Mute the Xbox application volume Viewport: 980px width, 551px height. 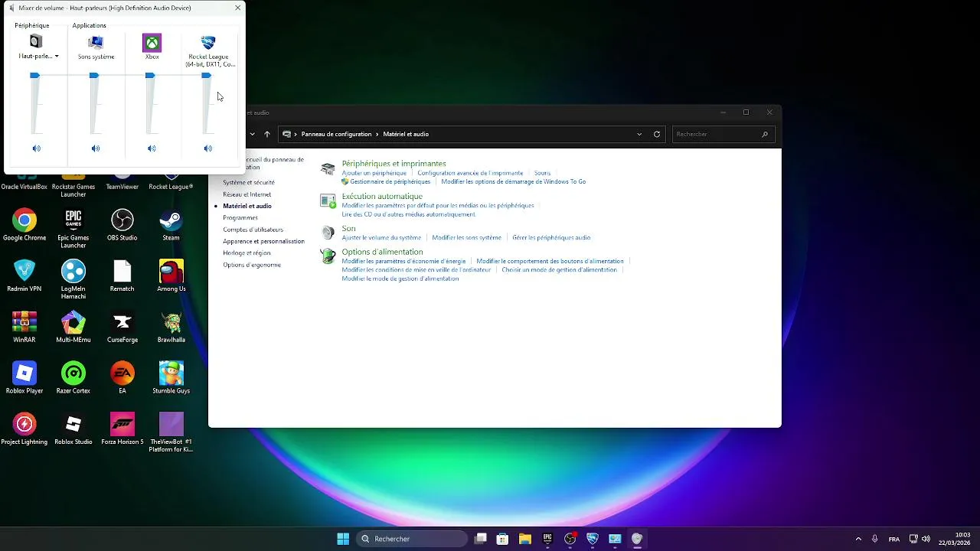[152, 148]
